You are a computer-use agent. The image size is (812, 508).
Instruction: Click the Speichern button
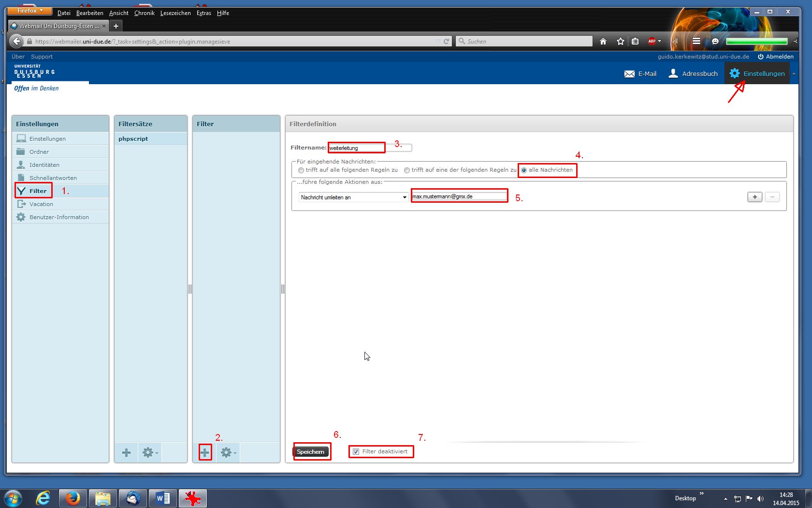tap(310, 452)
